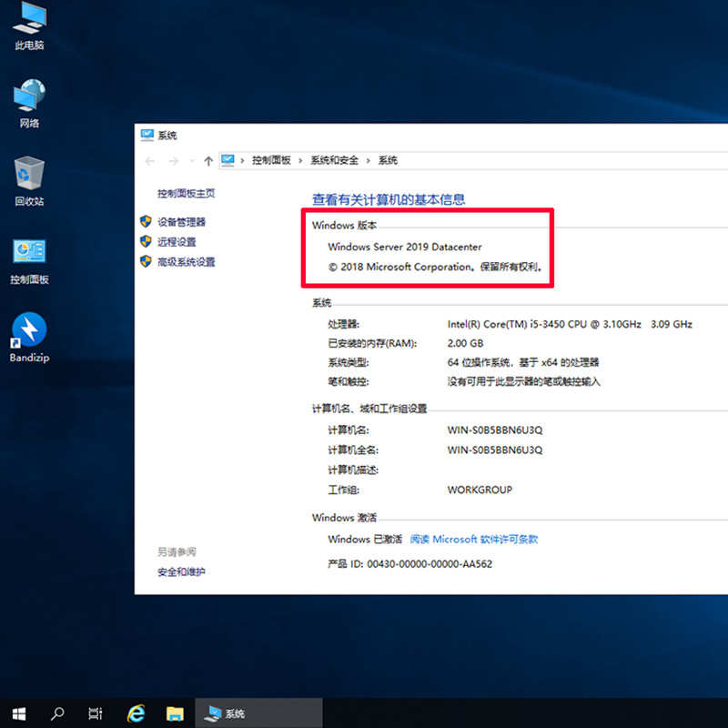This screenshot has width=728, height=728.
Task: Open the Windows Start menu
Action: point(19,713)
